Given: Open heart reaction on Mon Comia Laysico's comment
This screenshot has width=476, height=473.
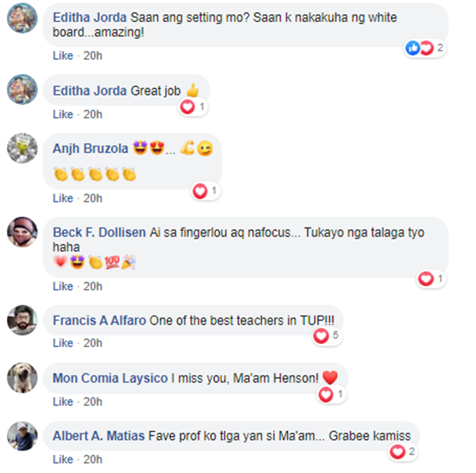Looking at the screenshot, I should pyautogui.click(x=331, y=394).
